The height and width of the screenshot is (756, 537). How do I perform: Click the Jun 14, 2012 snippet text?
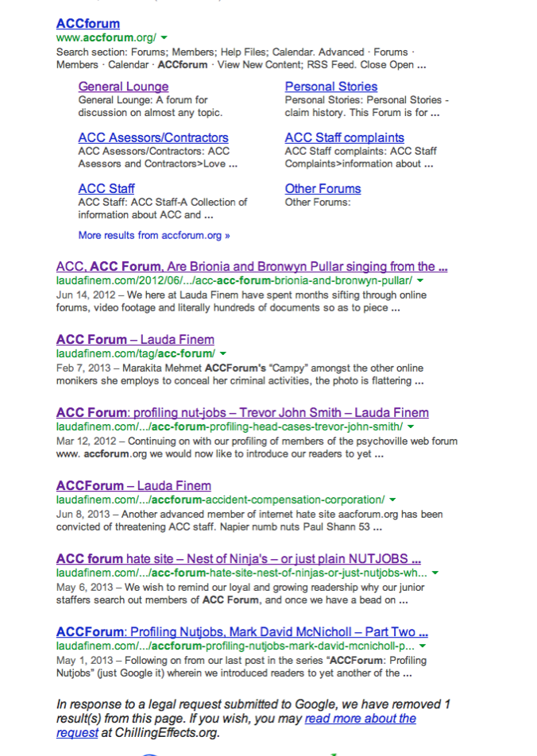[241, 301]
